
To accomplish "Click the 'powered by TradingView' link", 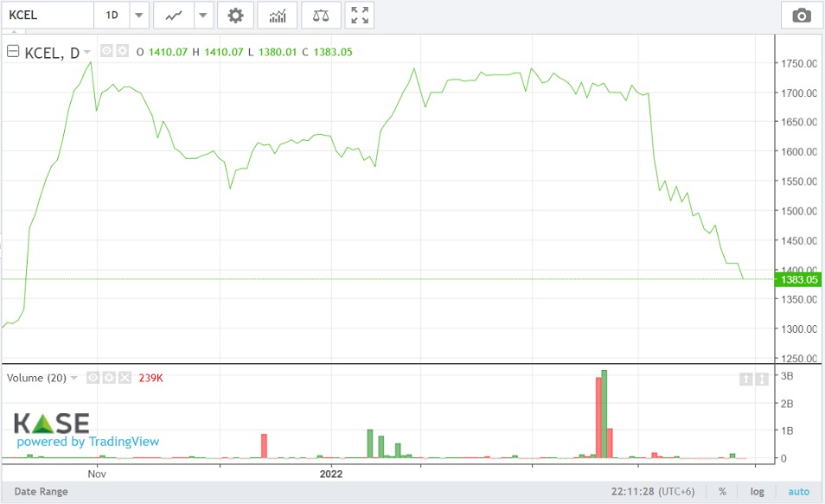I will 88,442.
